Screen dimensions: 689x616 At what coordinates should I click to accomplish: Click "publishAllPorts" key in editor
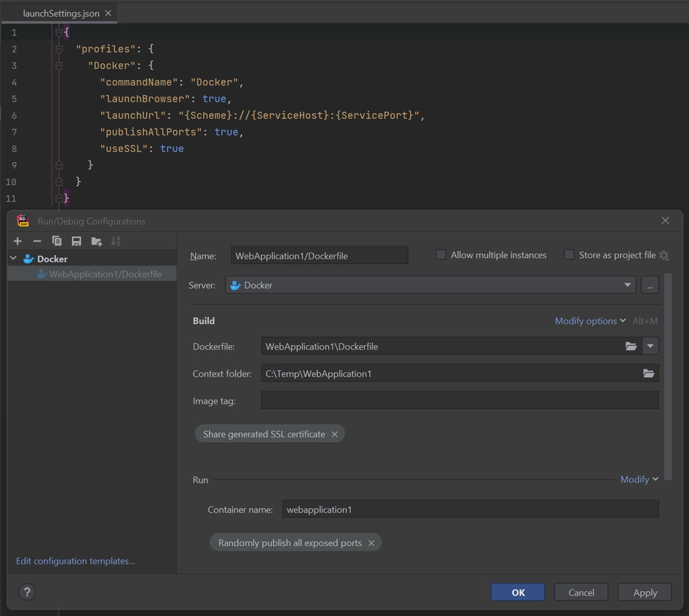[151, 132]
